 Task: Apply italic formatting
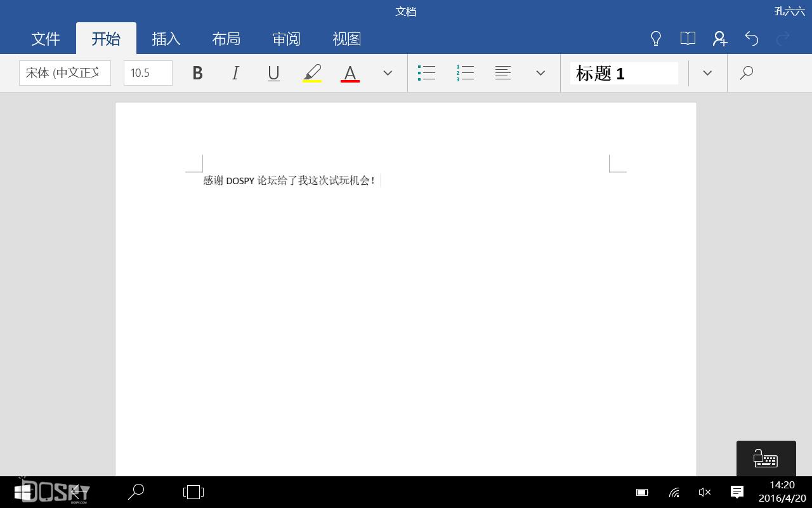coord(235,72)
